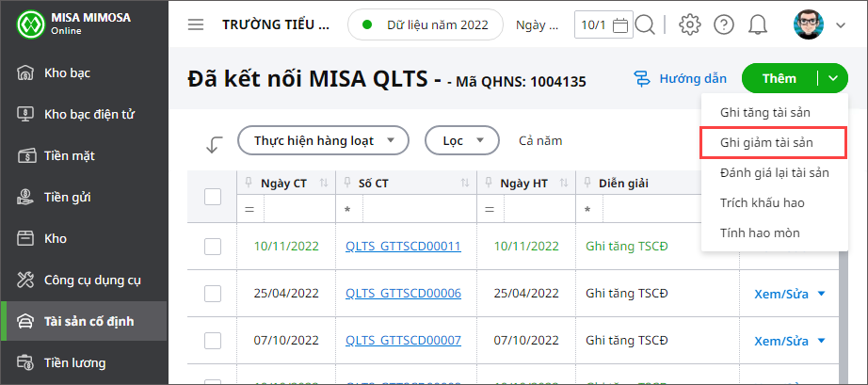Select Đánh giá lại tài sản item

click(775, 172)
